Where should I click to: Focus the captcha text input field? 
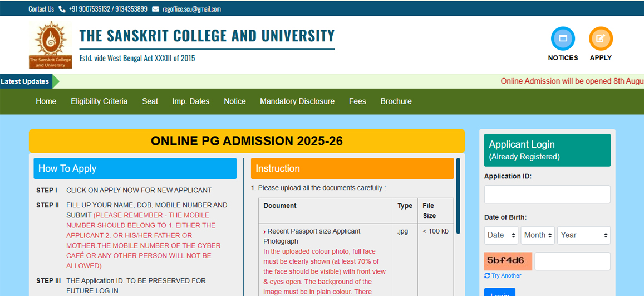572,261
